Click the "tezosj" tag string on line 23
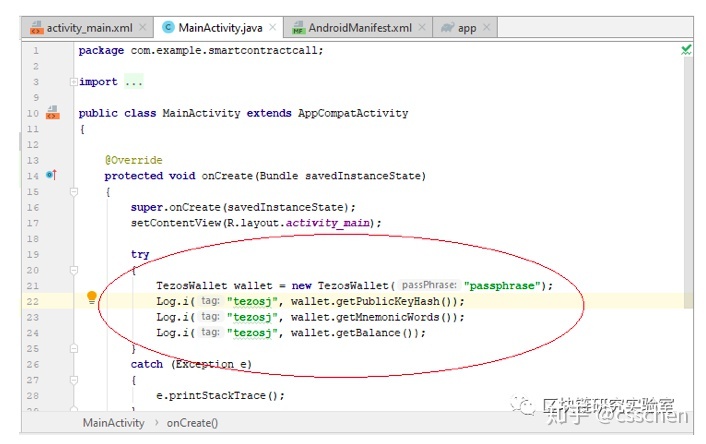The width and height of the screenshot is (706, 444). coord(252,317)
